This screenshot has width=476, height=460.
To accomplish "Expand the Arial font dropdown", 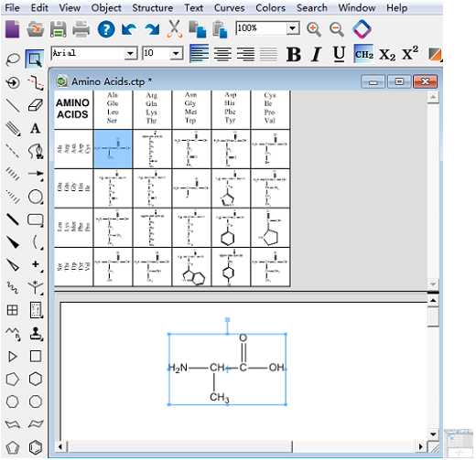I will click(130, 54).
